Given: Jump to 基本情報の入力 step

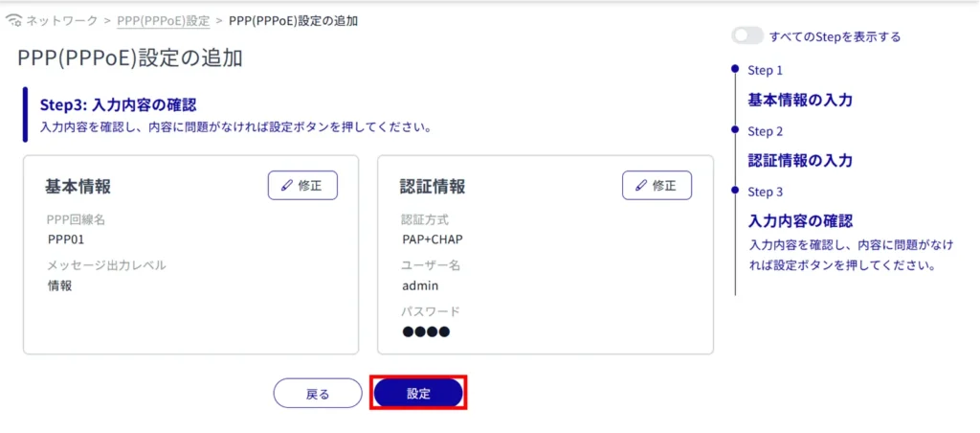Looking at the screenshot, I should 799,100.
